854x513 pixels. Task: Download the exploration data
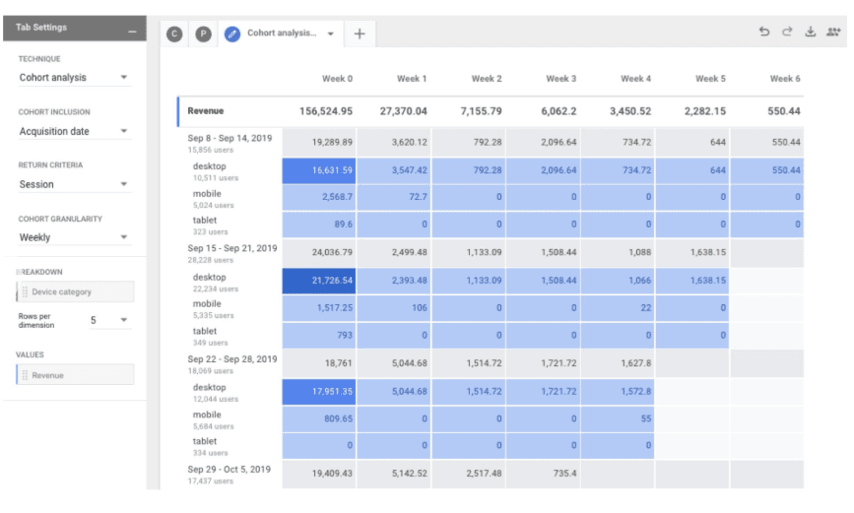pos(810,32)
